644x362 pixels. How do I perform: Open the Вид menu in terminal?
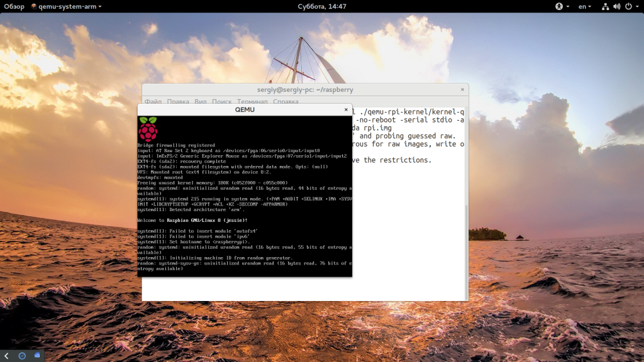click(x=201, y=101)
